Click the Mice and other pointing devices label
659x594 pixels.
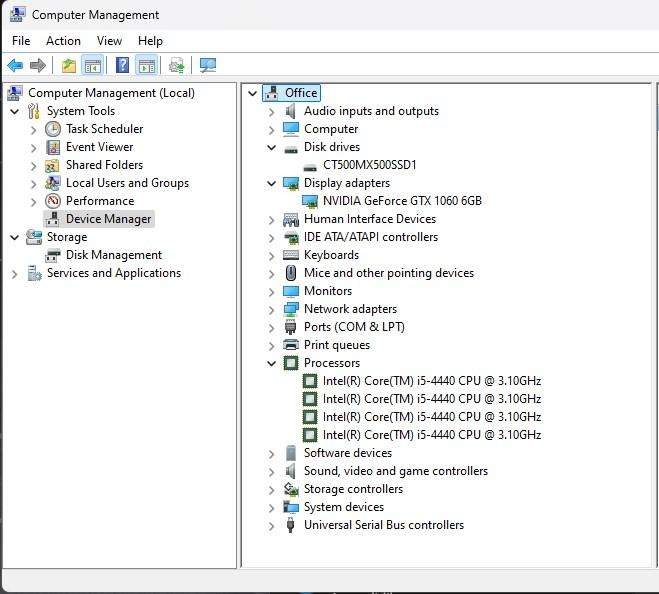(x=389, y=273)
